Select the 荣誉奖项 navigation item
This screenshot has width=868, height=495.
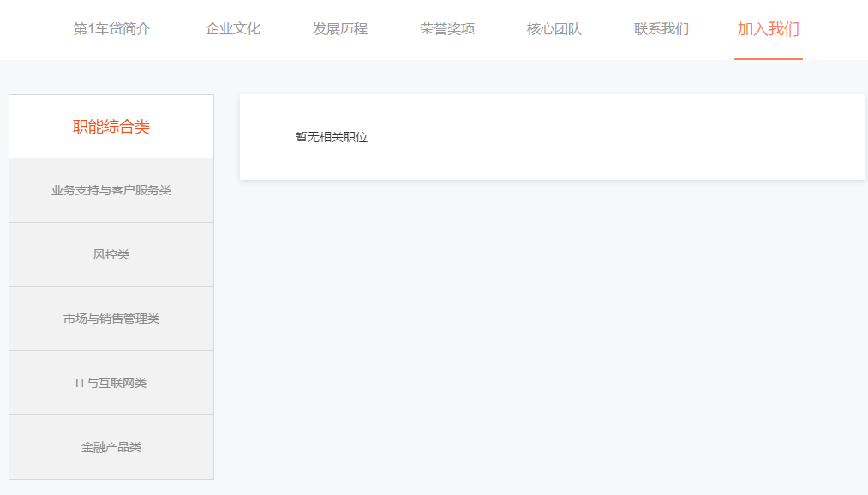[447, 29]
